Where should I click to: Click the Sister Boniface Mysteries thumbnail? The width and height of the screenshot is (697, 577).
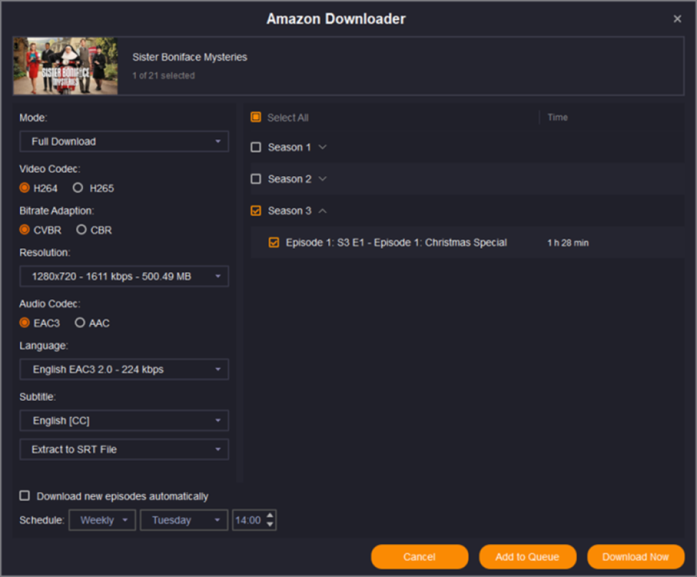click(x=65, y=66)
